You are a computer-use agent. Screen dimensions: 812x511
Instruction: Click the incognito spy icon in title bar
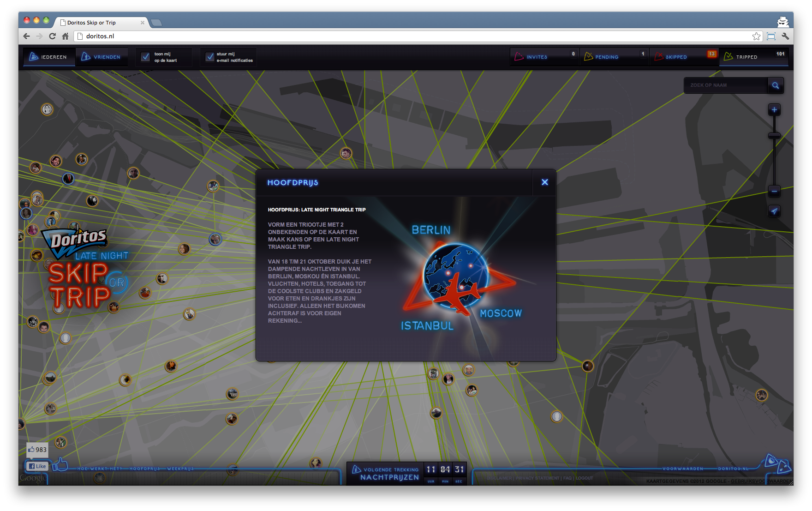(x=783, y=21)
